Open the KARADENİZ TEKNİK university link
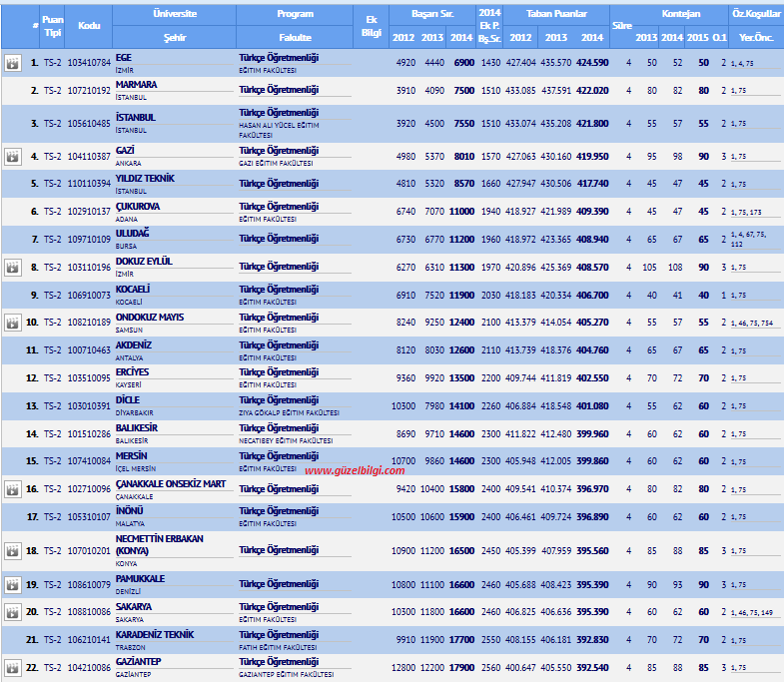This screenshot has width=784, height=682. (x=155, y=634)
